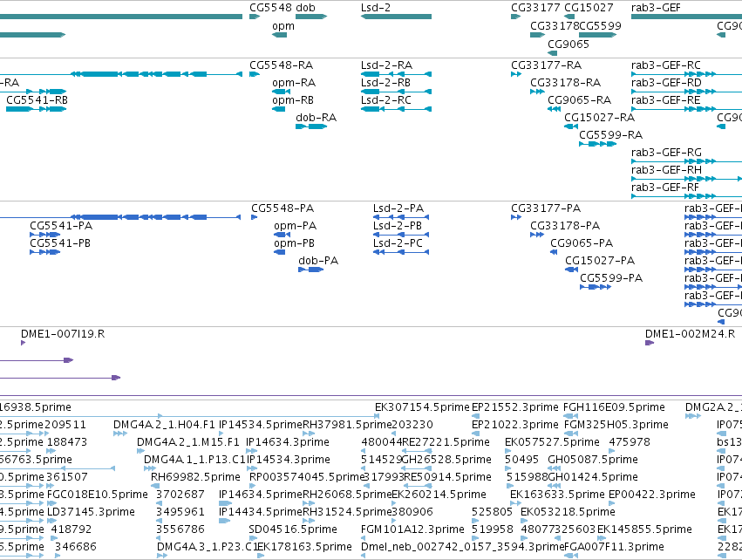Click the rab3-GEF-RC transcript label

tap(666, 65)
